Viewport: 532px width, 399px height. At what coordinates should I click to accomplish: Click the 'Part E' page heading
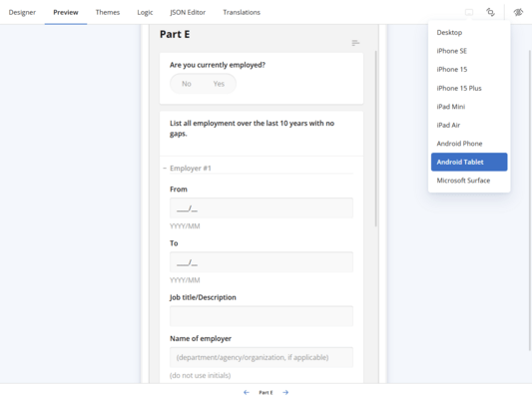pos(175,34)
